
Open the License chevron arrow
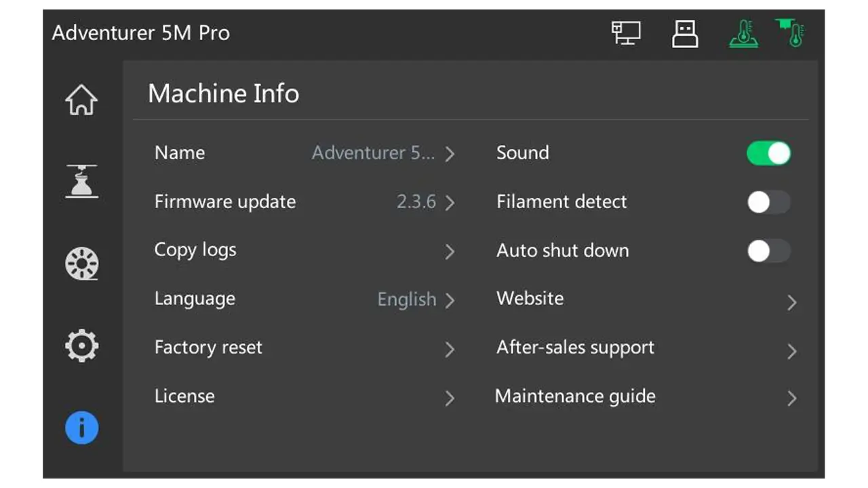coord(450,398)
